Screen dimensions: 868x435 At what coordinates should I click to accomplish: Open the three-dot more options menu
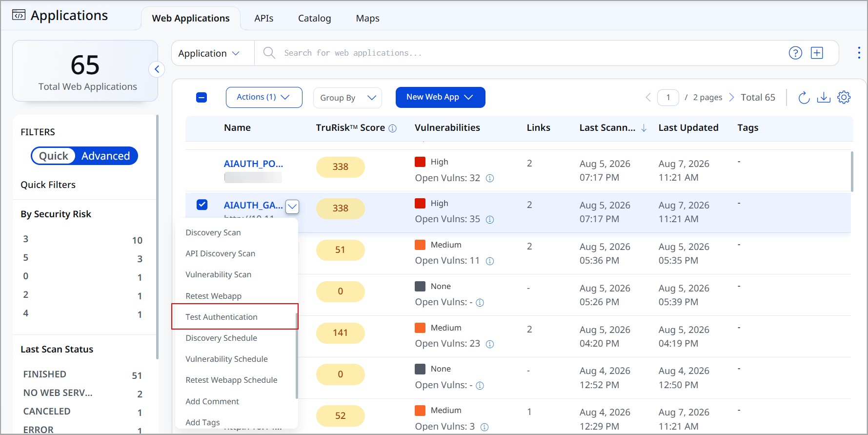(x=859, y=53)
